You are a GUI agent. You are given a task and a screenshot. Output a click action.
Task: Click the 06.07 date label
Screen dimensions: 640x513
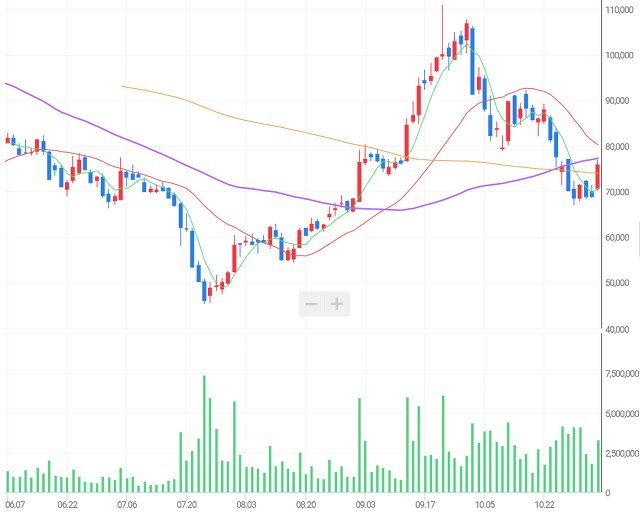16,505
